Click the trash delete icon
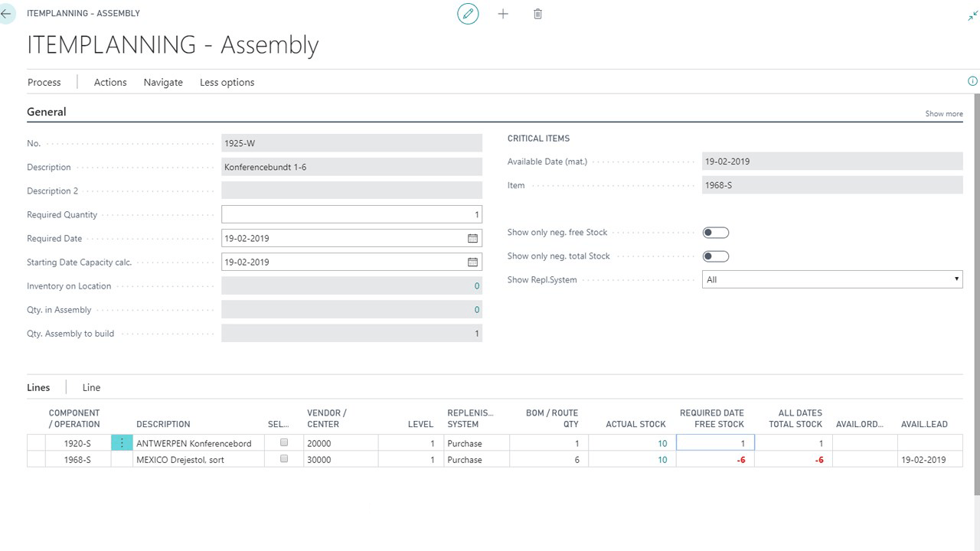Image resolution: width=980 pixels, height=551 pixels. 537,14
